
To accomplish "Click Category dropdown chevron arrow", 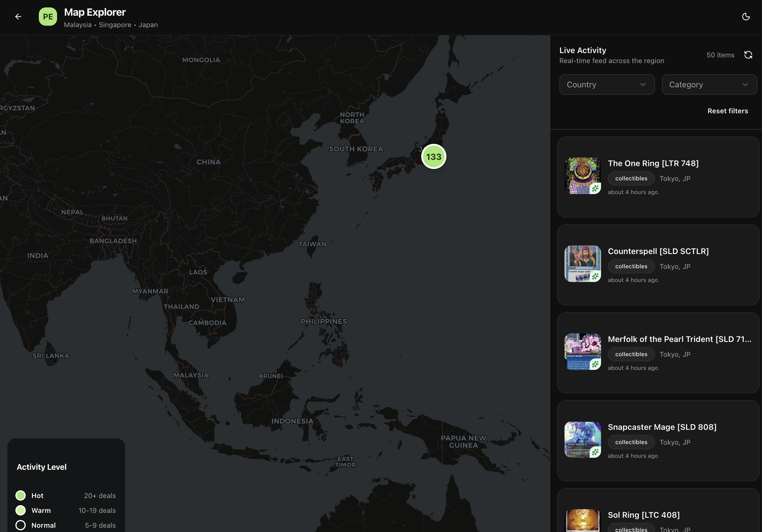I will point(745,85).
